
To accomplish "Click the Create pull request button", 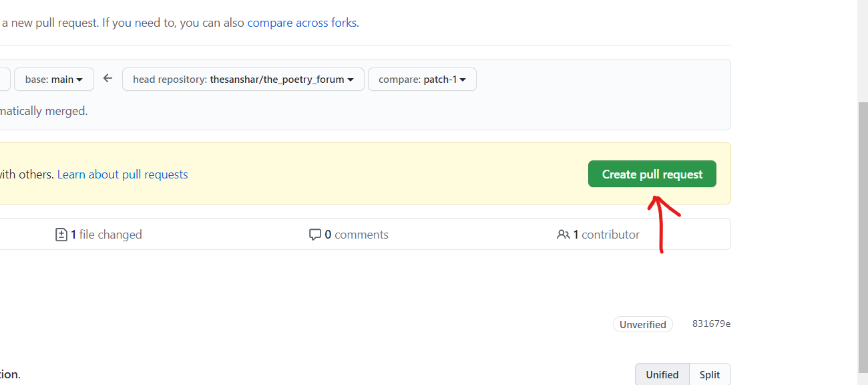I will click(x=652, y=174).
